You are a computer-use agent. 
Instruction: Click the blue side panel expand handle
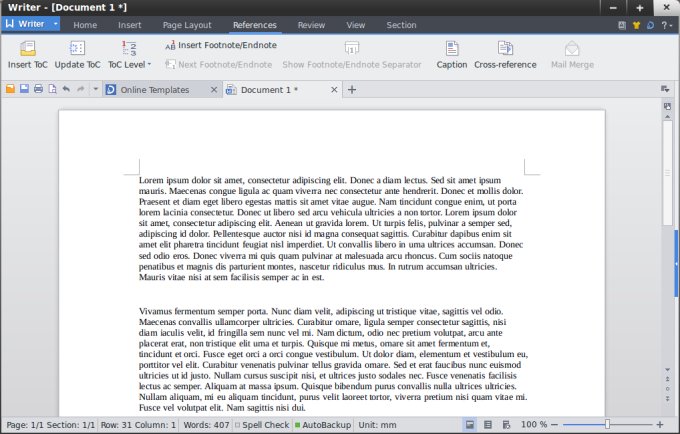pyautogui.click(x=676, y=263)
